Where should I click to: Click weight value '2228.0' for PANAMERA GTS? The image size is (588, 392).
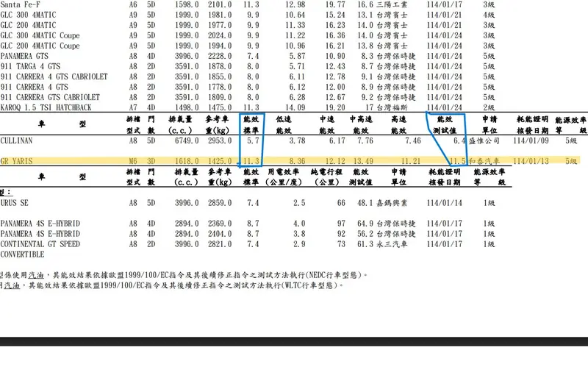220,56
